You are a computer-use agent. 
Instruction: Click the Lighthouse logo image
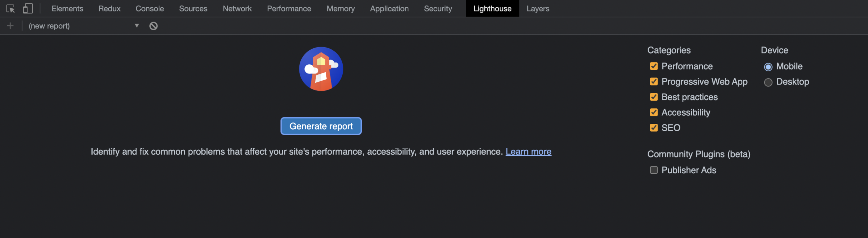pos(321,69)
